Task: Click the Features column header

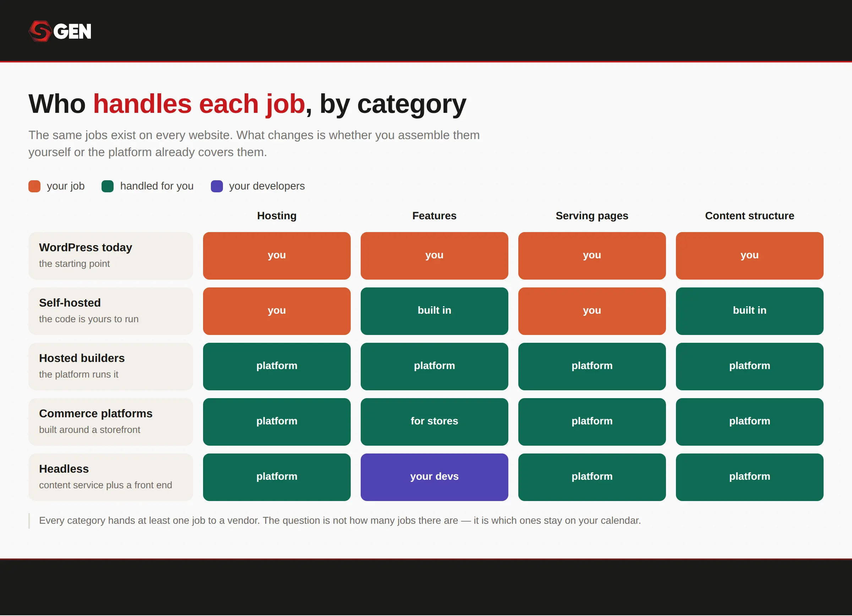Action: (x=434, y=216)
